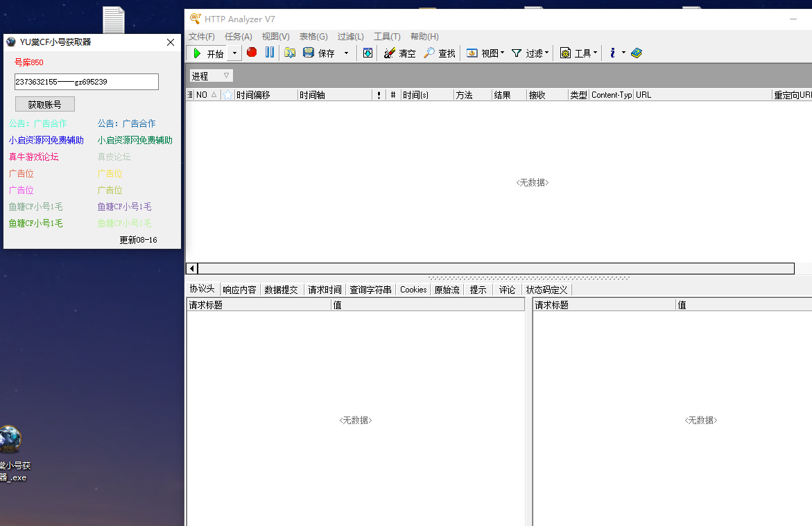812x526 pixels.
Task: Switch to the 数据提交 tab
Action: tap(282, 290)
